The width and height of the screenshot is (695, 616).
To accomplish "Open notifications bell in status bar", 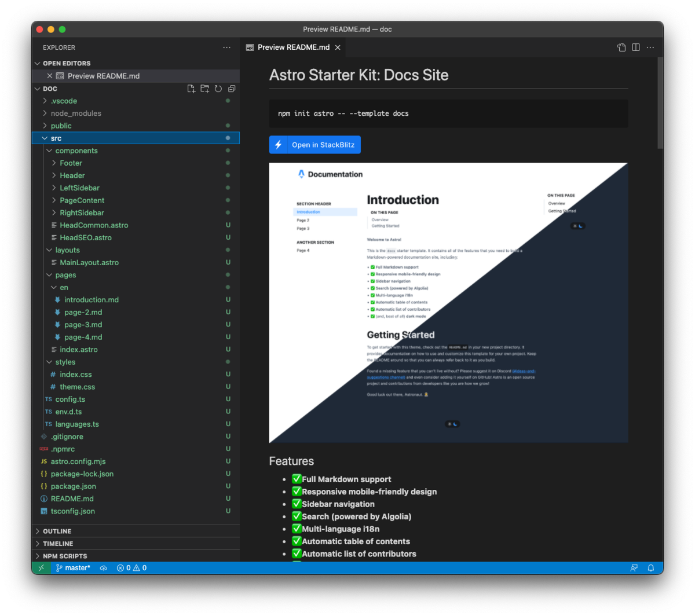I will click(x=651, y=568).
